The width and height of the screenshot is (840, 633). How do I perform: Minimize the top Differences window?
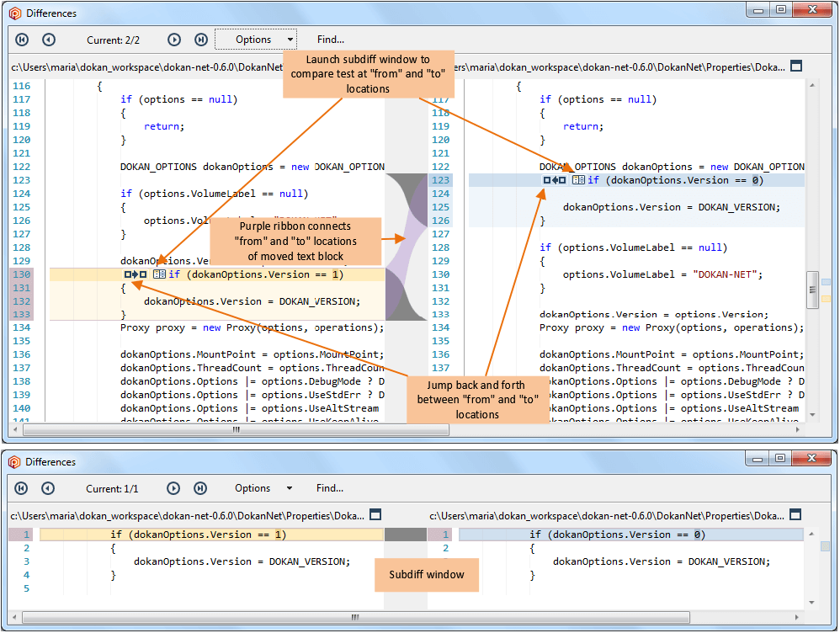[758, 10]
